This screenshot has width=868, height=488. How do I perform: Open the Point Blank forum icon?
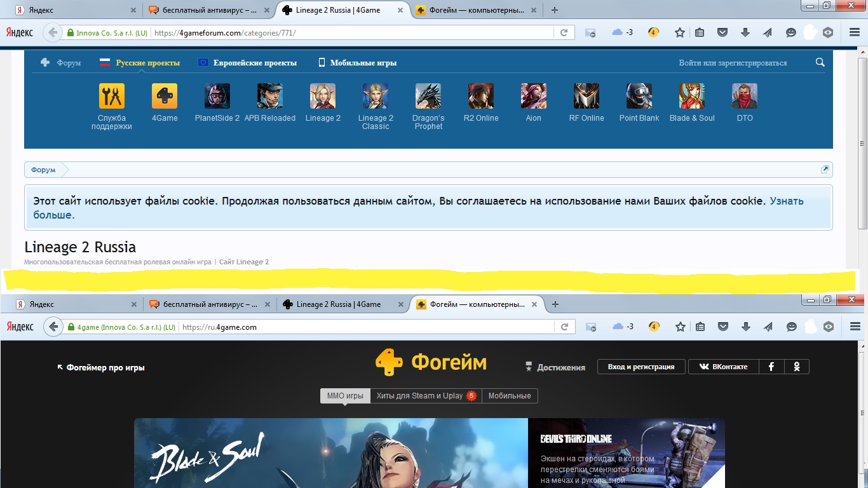point(639,97)
